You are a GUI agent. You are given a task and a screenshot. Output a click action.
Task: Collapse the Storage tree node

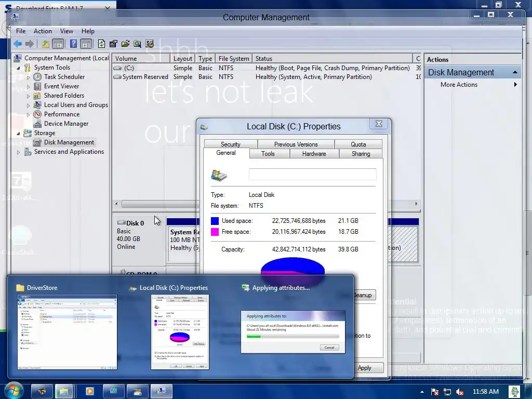(18, 134)
